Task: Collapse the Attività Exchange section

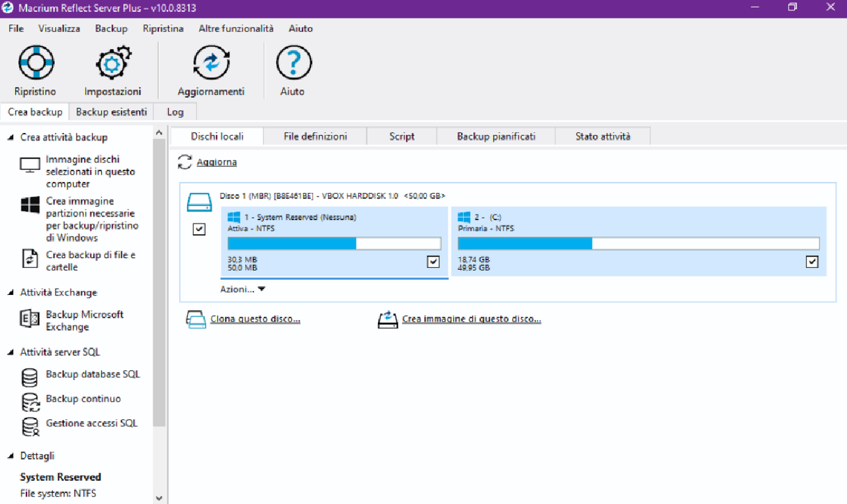Action: [10, 292]
